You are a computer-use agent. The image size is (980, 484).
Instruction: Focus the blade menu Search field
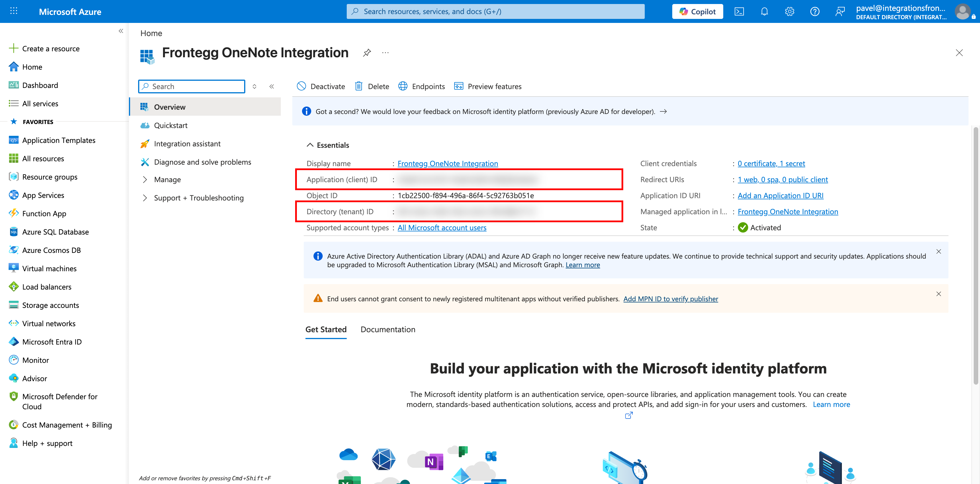point(192,86)
